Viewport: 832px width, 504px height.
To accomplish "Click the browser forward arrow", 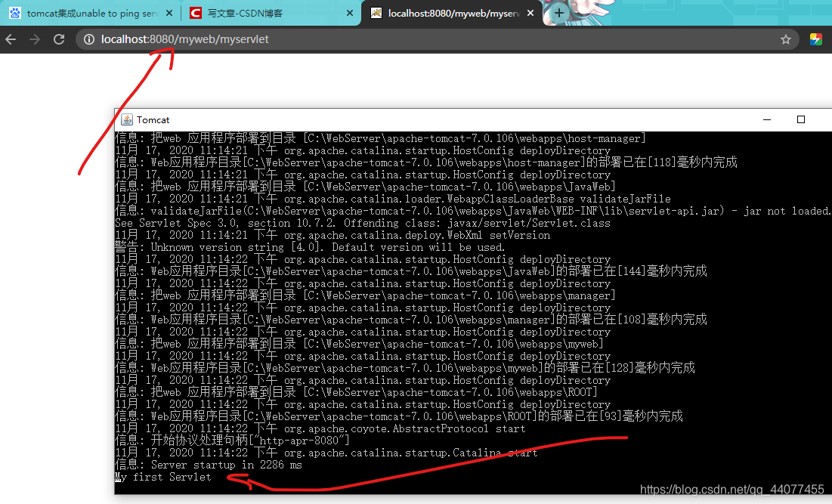I will pos(35,39).
